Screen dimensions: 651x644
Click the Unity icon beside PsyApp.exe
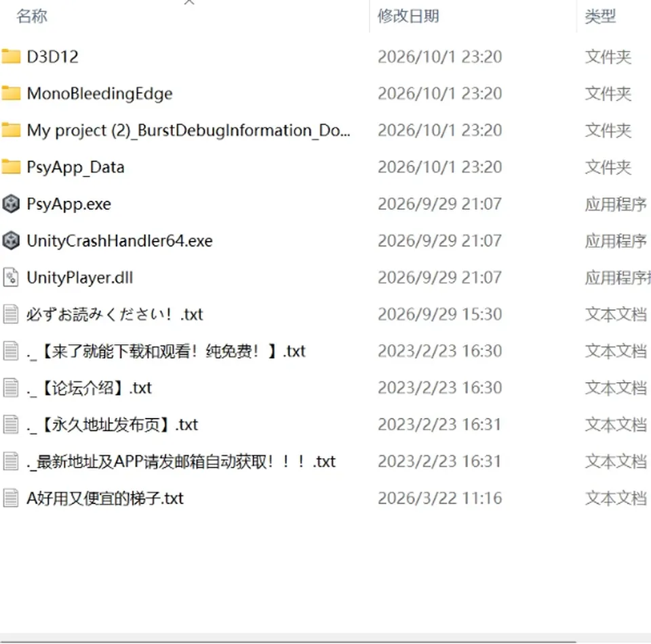[11, 204]
